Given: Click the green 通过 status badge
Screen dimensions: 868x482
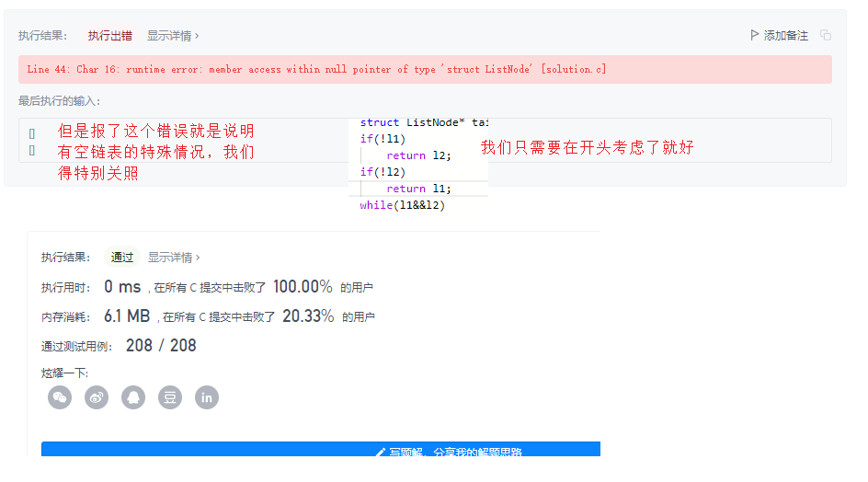Looking at the screenshot, I should [122, 258].
